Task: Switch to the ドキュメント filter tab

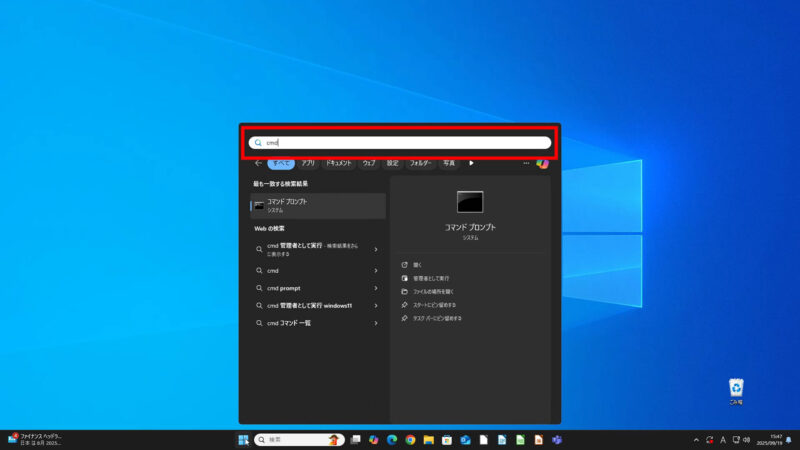Action: pos(338,163)
